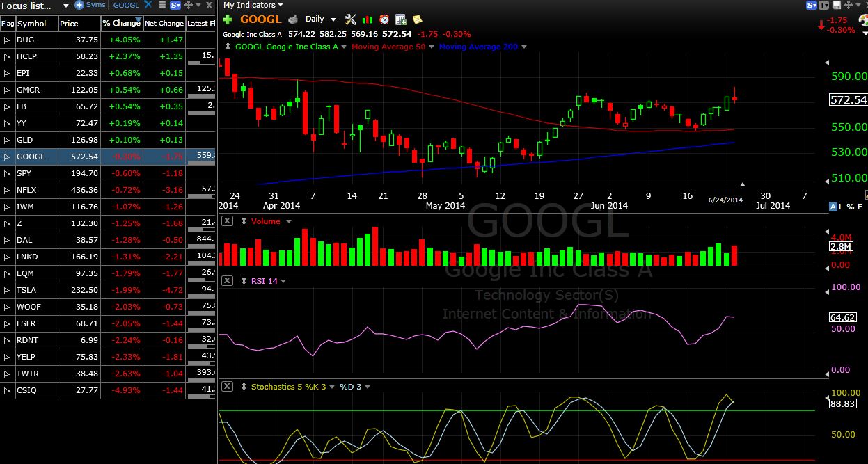Select the CSIQ symbol
This screenshot has height=464, width=868.
[x=26, y=390]
